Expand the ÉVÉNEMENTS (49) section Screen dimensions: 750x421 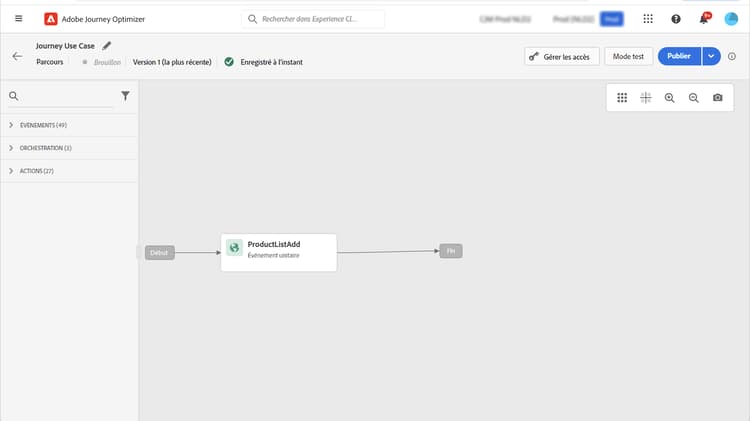click(68, 125)
